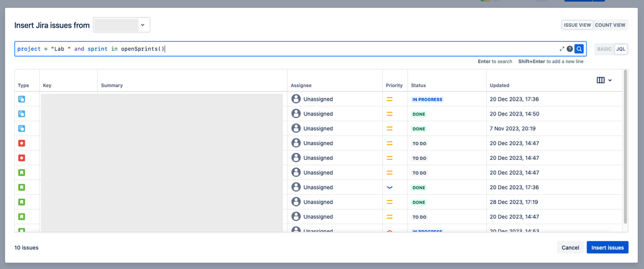Switch to Basic search mode
The image size is (644, 269).
click(604, 49)
